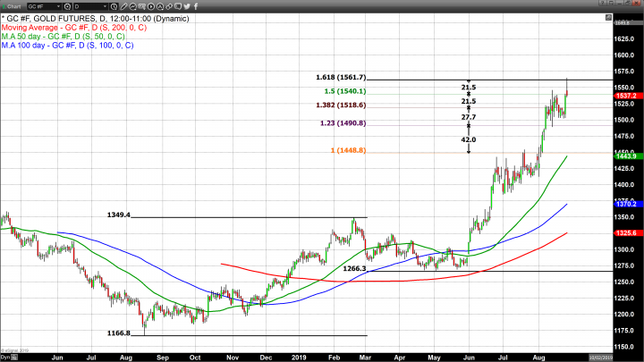644x362 pixels.
Task: Click the 1.618 (1561.7) Fibonacci label
Action: pos(341,77)
